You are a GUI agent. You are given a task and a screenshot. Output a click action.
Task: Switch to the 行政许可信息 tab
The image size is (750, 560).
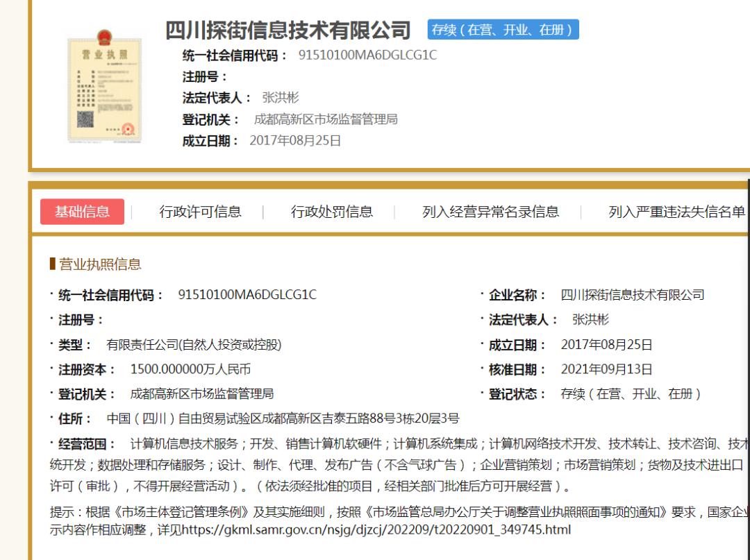click(x=200, y=212)
